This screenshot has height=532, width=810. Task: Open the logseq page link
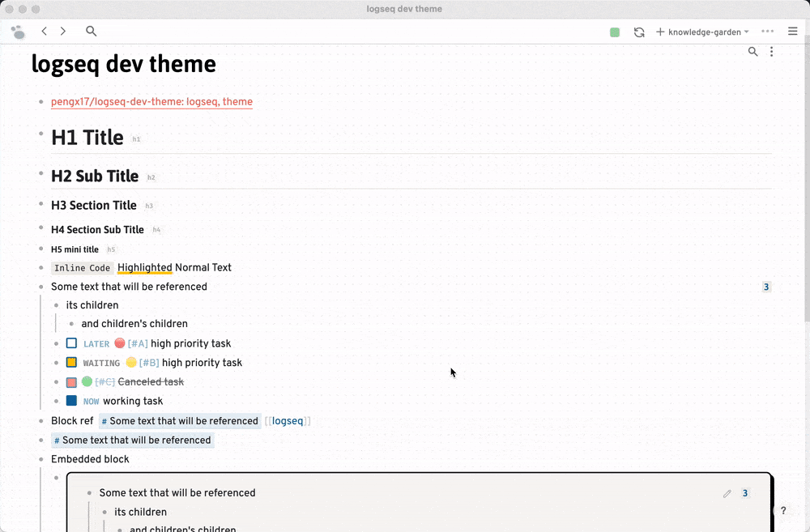288,421
